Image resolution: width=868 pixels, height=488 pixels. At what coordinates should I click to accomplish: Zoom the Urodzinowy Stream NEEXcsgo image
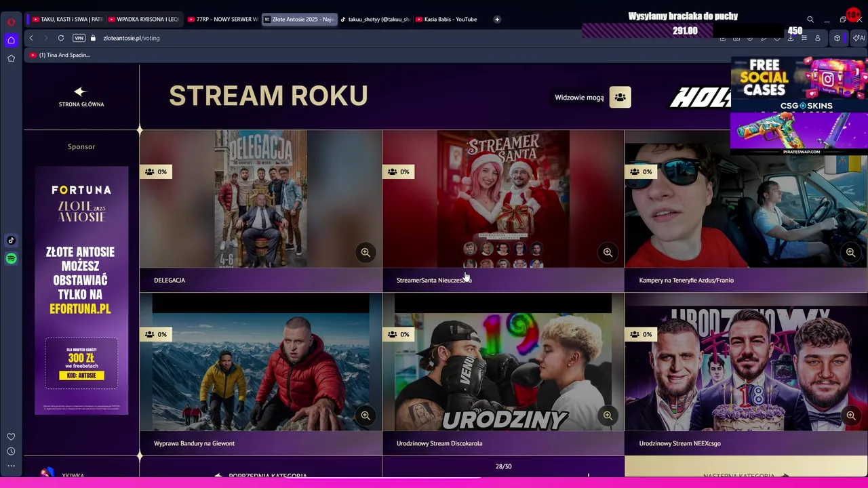click(x=850, y=415)
